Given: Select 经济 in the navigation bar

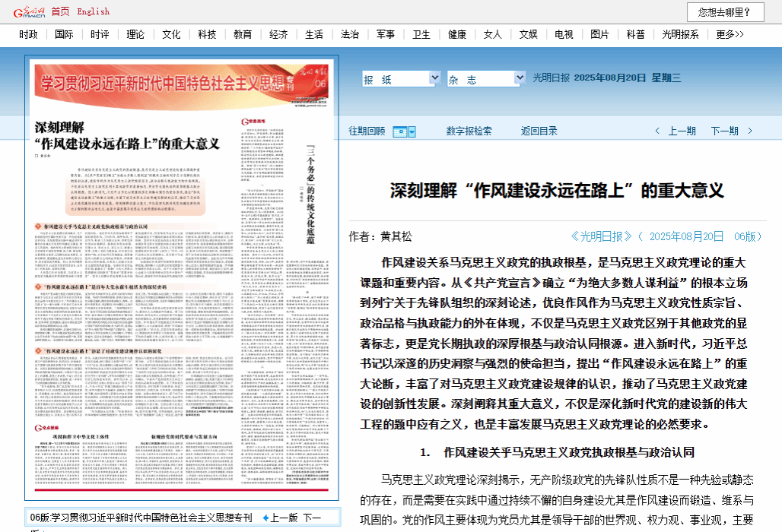Looking at the screenshot, I should pyautogui.click(x=278, y=34).
